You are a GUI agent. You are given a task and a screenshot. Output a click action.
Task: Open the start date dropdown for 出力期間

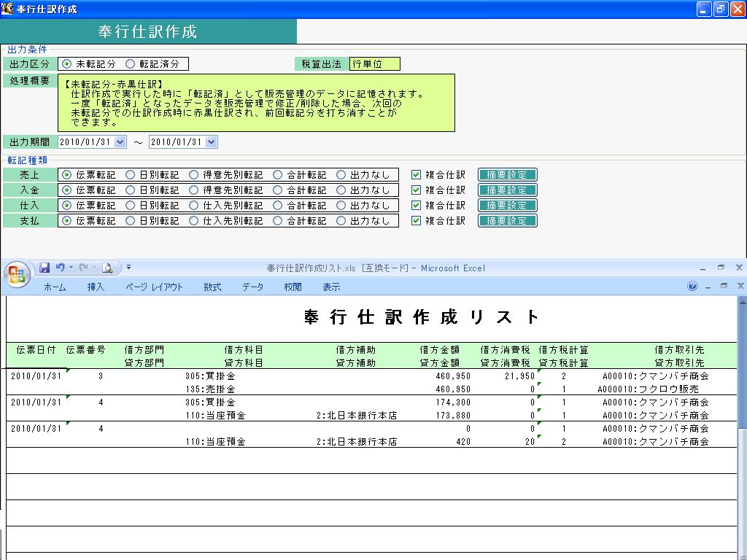[x=120, y=142]
